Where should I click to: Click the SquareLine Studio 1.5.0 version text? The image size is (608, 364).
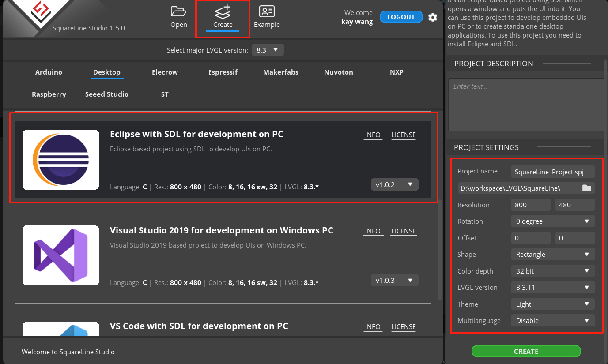coord(89,28)
